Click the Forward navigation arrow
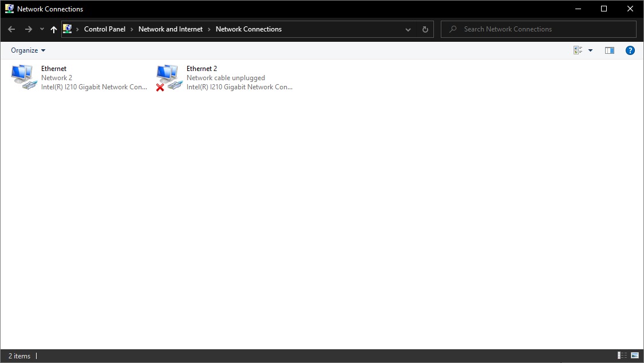 click(28, 29)
